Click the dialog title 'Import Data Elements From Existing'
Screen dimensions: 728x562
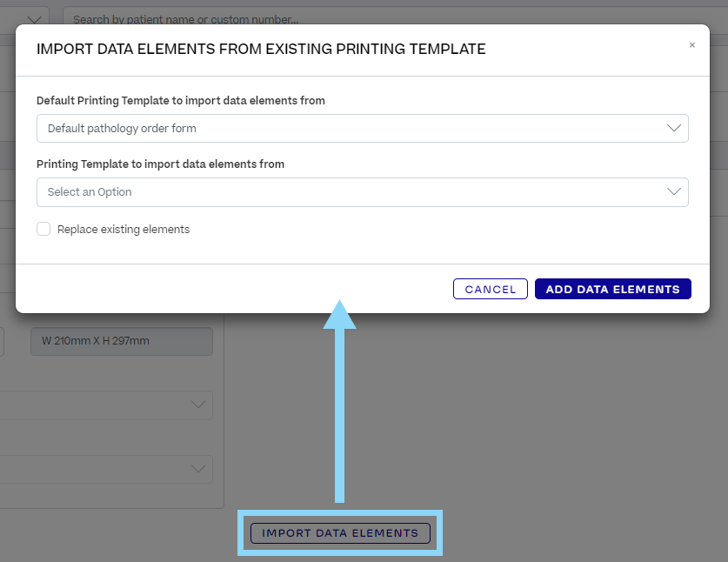click(261, 50)
